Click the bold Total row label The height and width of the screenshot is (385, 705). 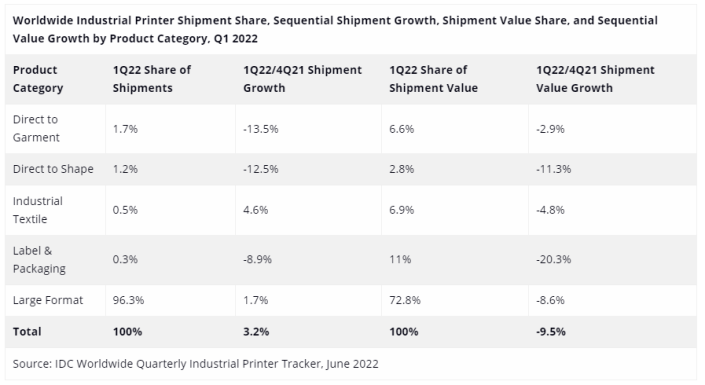pyautogui.click(x=27, y=332)
